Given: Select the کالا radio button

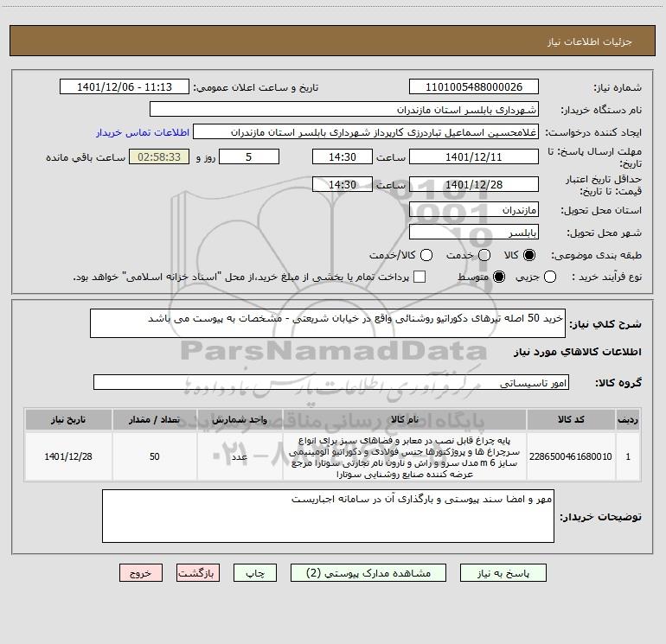Looking at the screenshot, I should [x=529, y=255].
